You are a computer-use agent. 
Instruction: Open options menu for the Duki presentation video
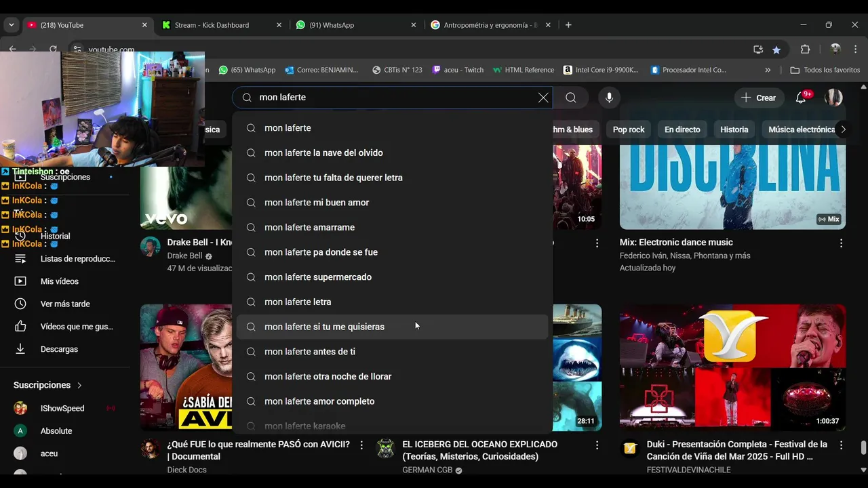pyautogui.click(x=841, y=445)
